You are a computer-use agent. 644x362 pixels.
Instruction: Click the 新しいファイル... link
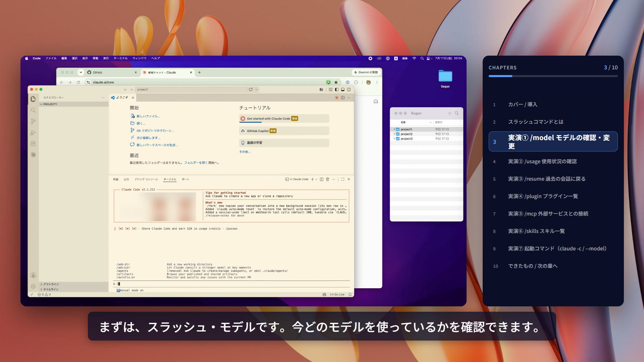pyautogui.click(x=148, y=116)
